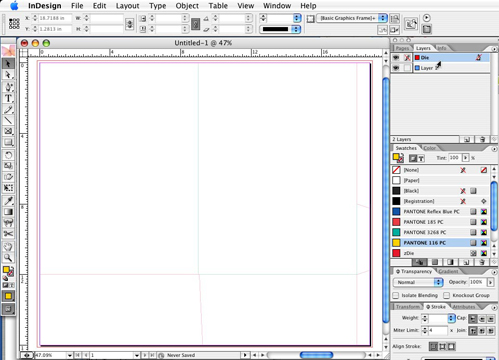
Task: Hide the Die layer with eye icon
Action: pos(396,58)
